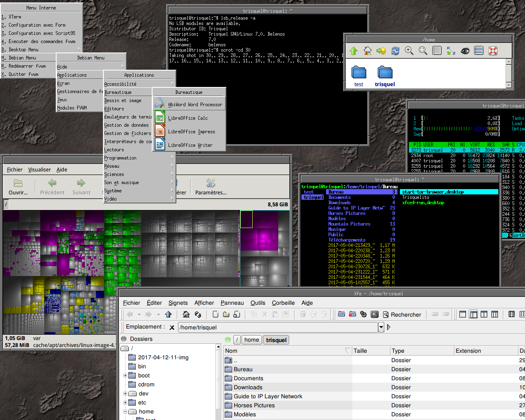The height and width of the screenshot is (420, 525).
Task: Toggle hidden files with the eye icon
Action: [x=465, y=51]
